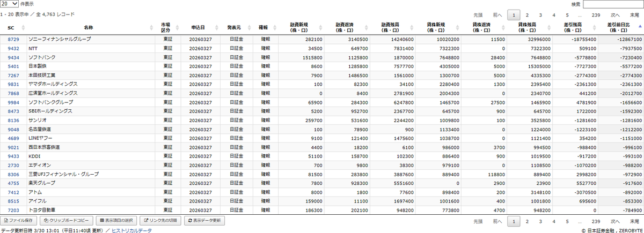Open 表示項目の選択 column chooser
Viewport: 644px width, 233px height.
[x=116, y=221]
